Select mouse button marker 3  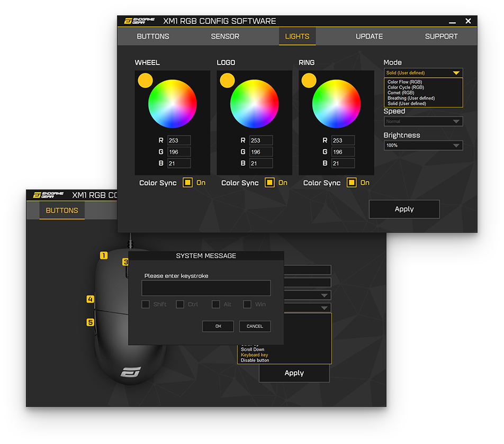coord(125,262)
